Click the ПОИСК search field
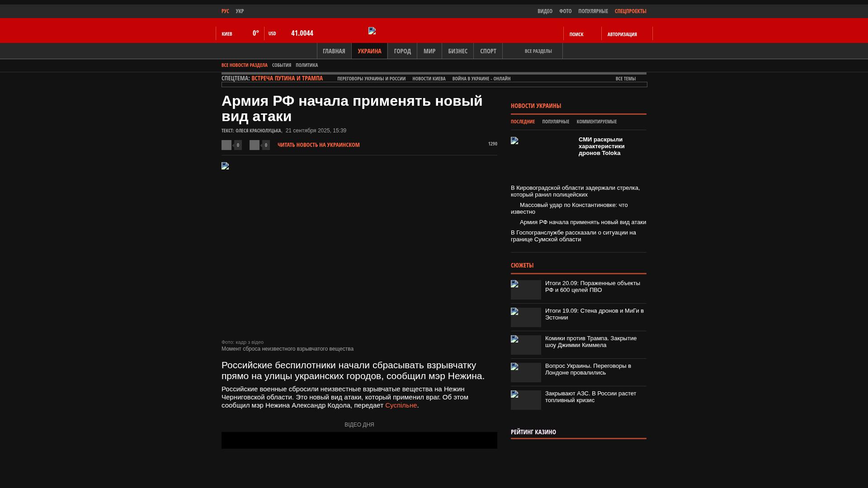 click(x=576, y=34)
